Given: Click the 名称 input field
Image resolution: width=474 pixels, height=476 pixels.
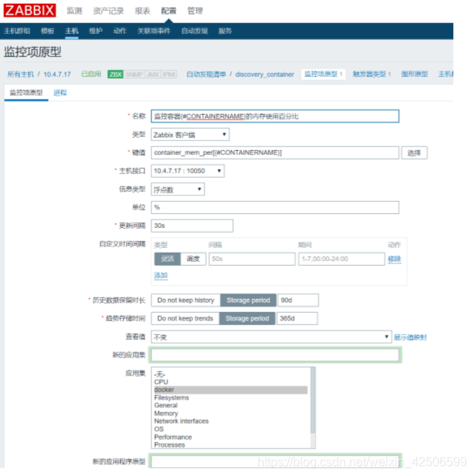Looking at the screenshot, I should pos(275,116).
